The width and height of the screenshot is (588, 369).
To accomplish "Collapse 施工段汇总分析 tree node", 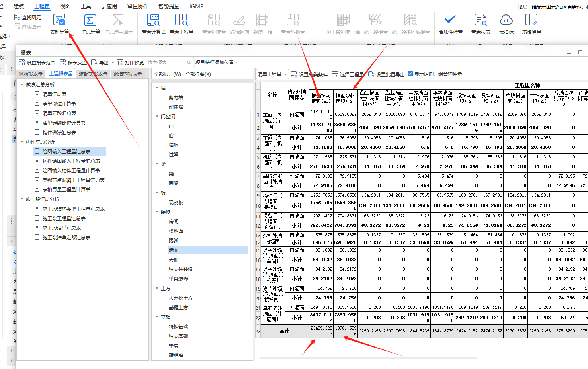I will click(22, 199).
